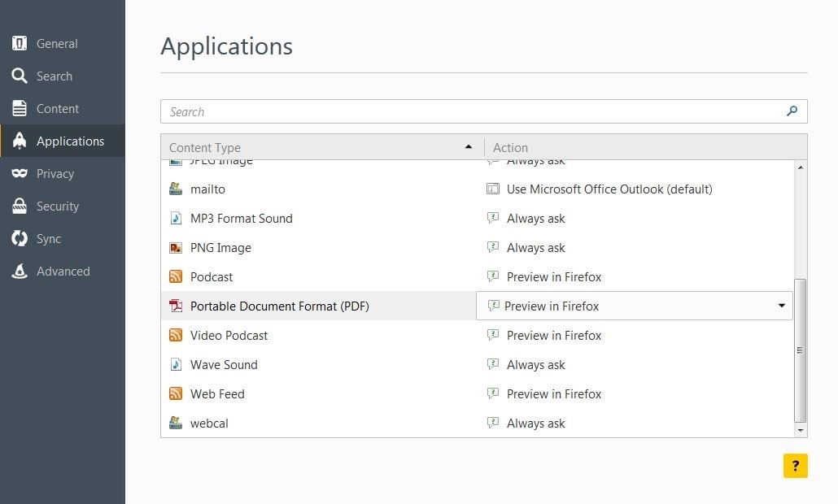Click the General sidebar icon

20,43
